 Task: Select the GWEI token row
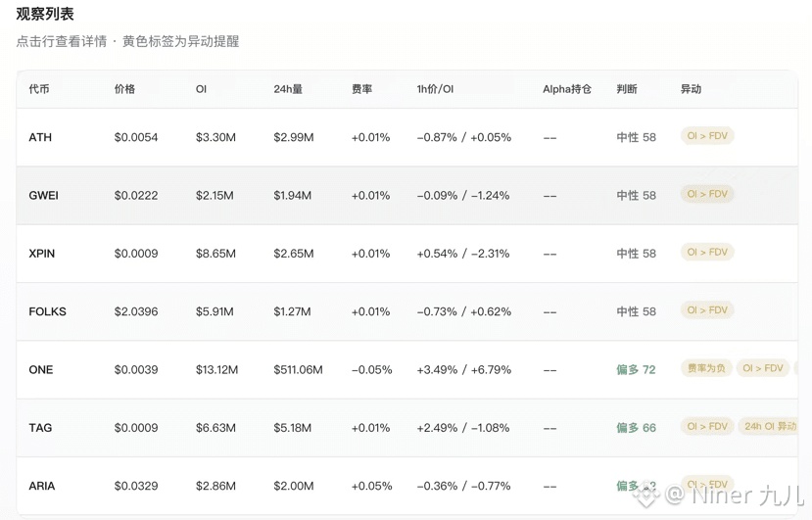407,195
